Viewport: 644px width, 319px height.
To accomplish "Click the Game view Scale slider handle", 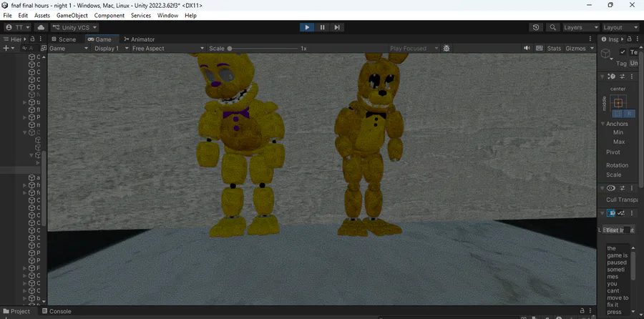I will point(230,49).
